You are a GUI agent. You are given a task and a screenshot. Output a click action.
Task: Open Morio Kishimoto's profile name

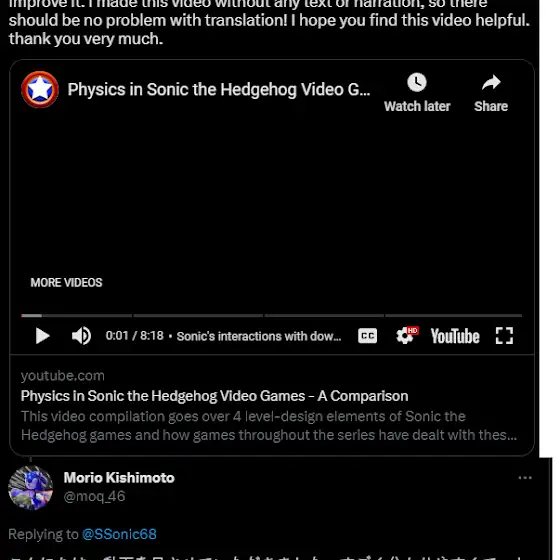coord(119,478)
